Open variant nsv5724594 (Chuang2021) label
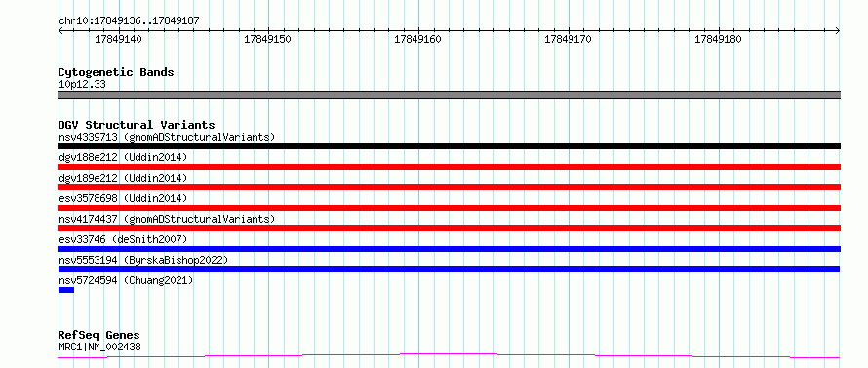 pos(126,280)
